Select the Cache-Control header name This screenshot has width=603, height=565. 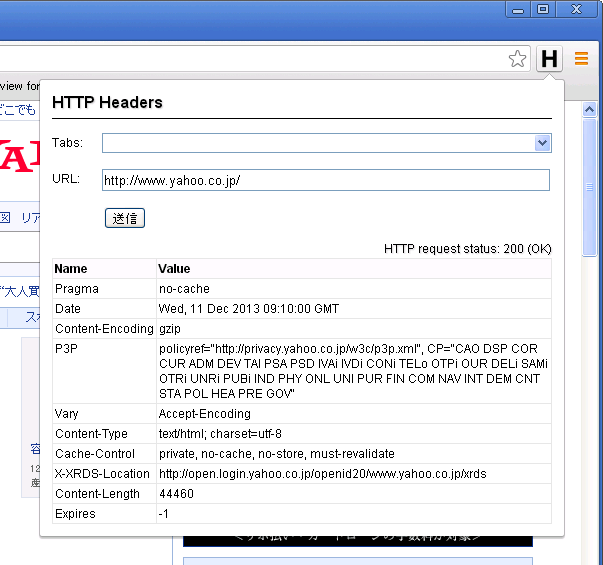95,454
